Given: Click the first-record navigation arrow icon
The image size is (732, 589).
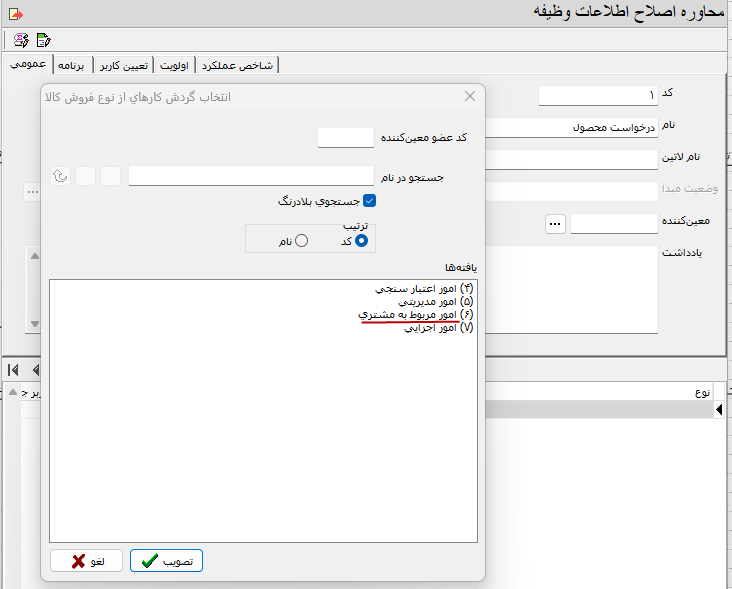Looking at the screenshot, I should [x=14, y=370].
